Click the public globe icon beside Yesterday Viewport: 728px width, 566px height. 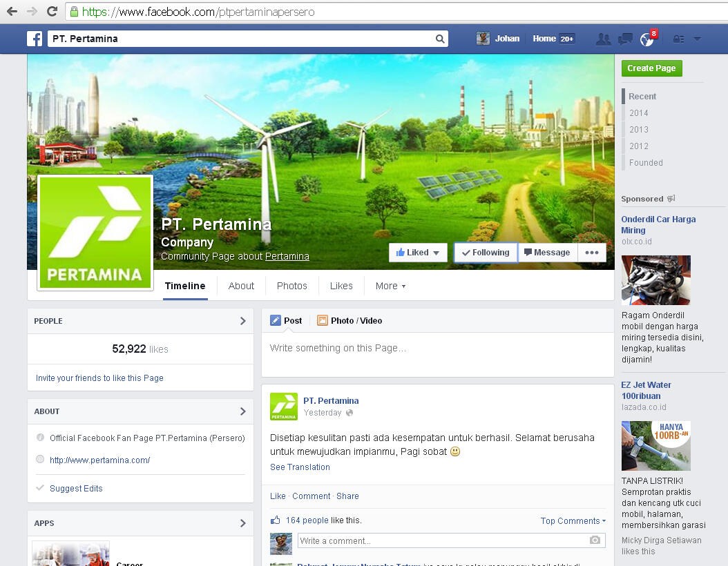[349, 413]
